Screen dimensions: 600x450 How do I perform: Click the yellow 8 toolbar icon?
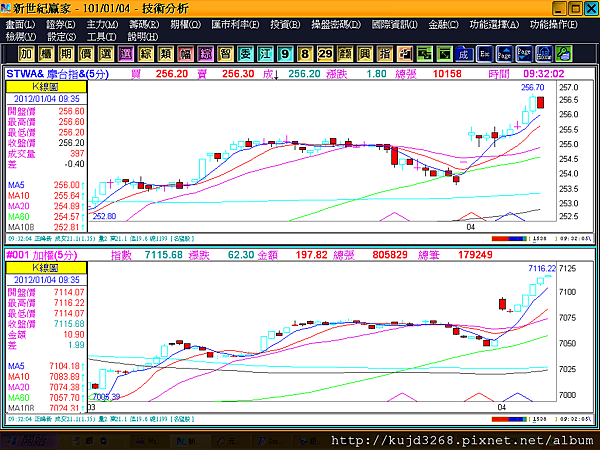(305, 54)
